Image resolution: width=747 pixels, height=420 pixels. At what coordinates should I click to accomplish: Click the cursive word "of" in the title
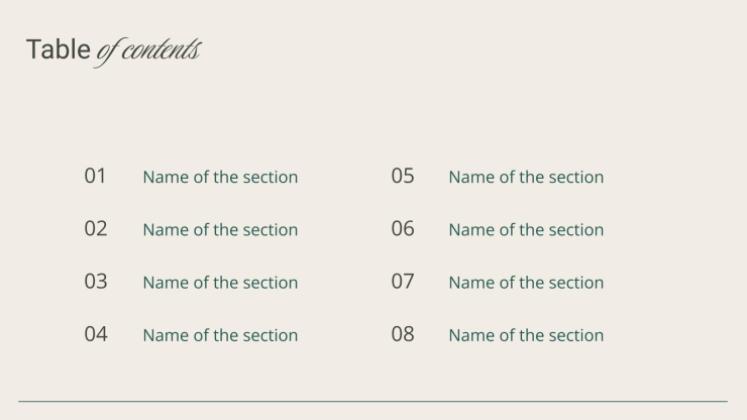[107, 50]
